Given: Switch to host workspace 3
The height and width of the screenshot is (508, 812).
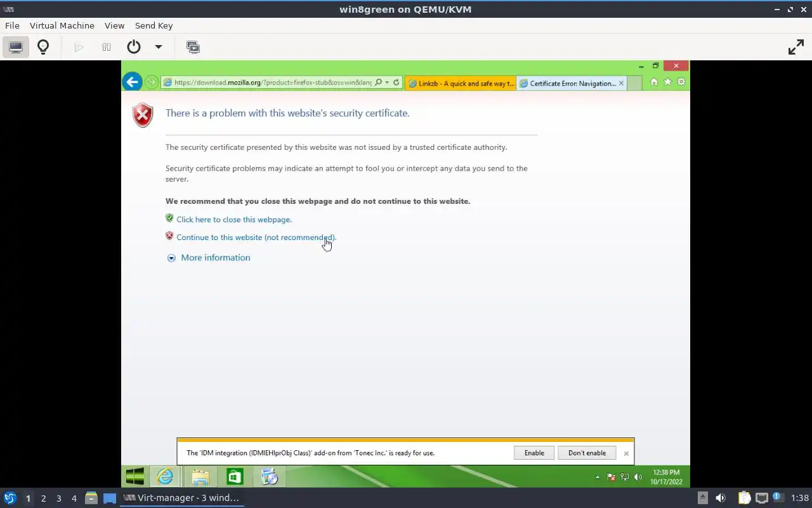Looking at the screenshot, I should tap(58, 498).
